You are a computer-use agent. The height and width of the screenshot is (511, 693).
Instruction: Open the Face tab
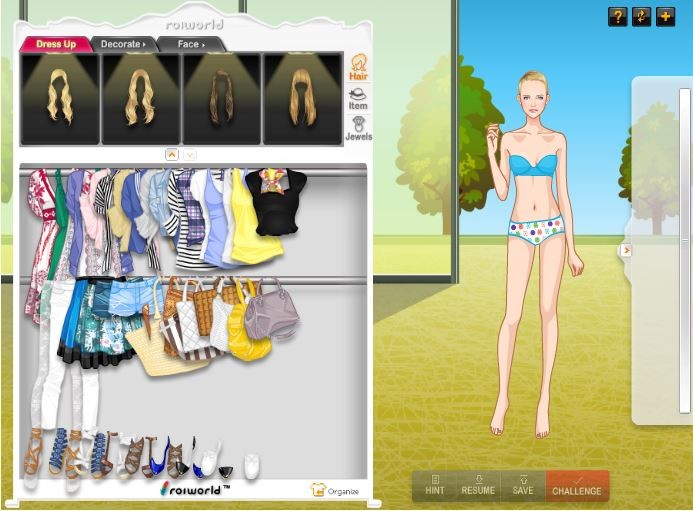[190, 44]
